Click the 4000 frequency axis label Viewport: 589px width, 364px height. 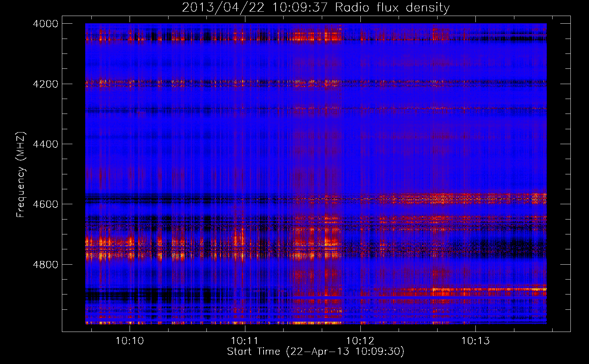46,24
